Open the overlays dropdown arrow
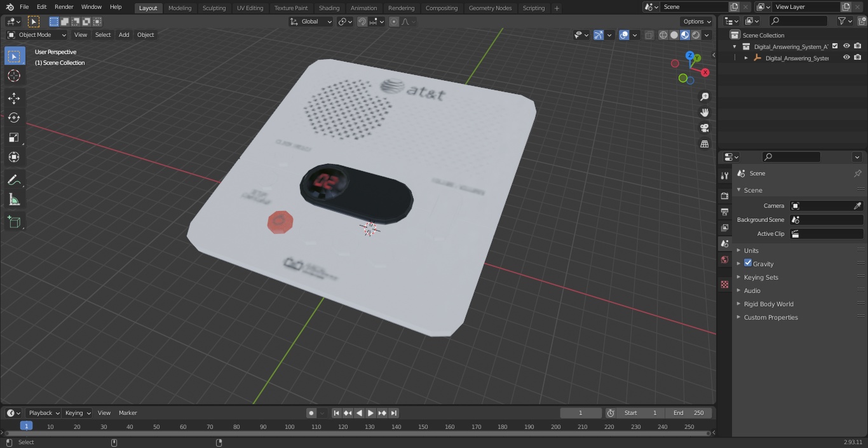Viewport: 868px width, 448px height. [634, 35]
